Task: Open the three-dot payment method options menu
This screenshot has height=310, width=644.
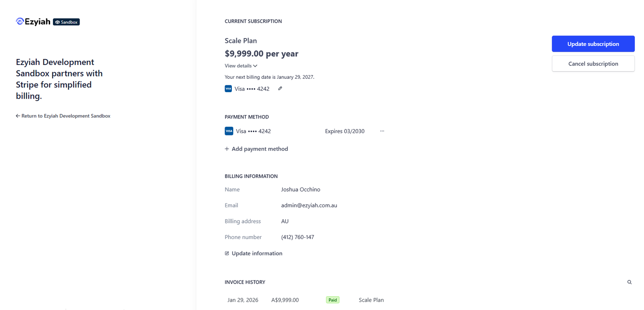Action: click(x=382, y=131)
